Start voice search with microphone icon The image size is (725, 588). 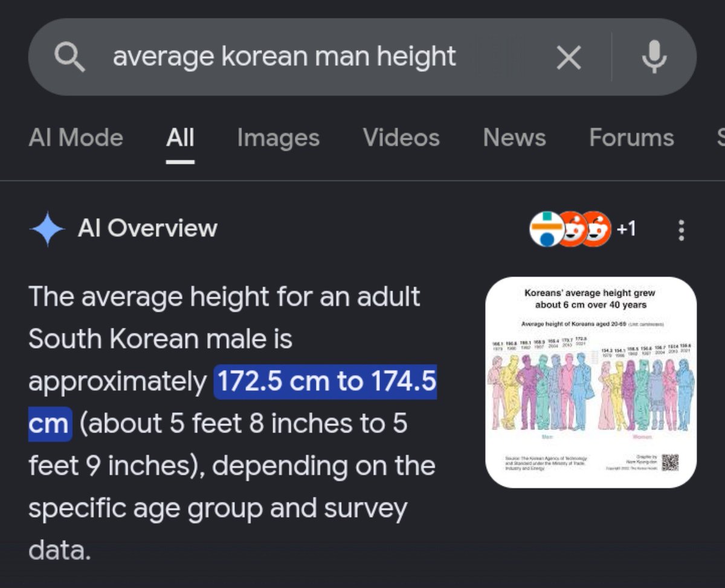[x=654, y=57]
